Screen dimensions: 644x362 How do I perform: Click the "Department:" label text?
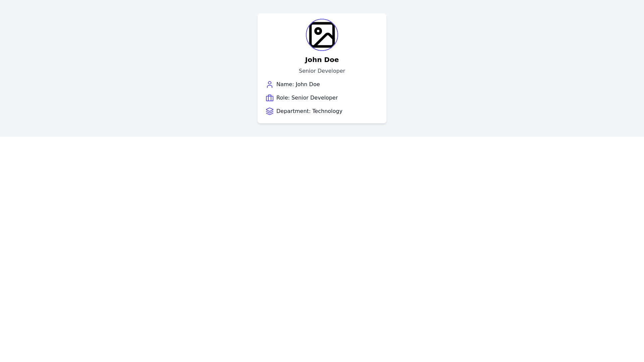293,111
